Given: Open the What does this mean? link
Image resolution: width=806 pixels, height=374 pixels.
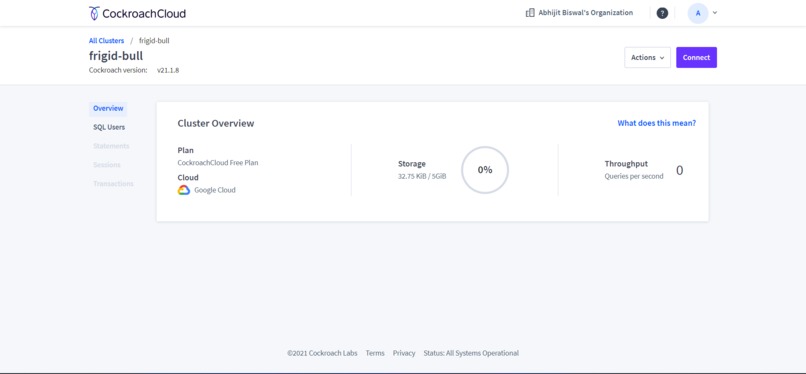Looking at the screenshot, I should tap(656, 123).
